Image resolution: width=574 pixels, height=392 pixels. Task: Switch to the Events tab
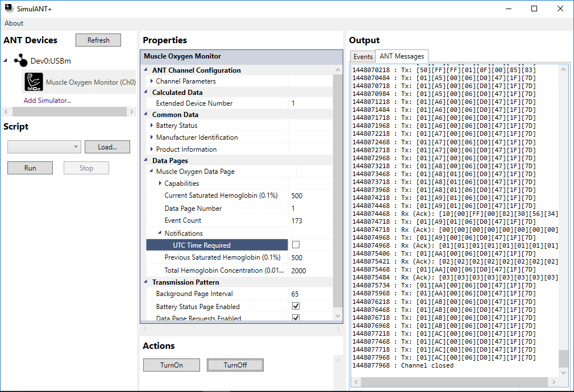363,56
